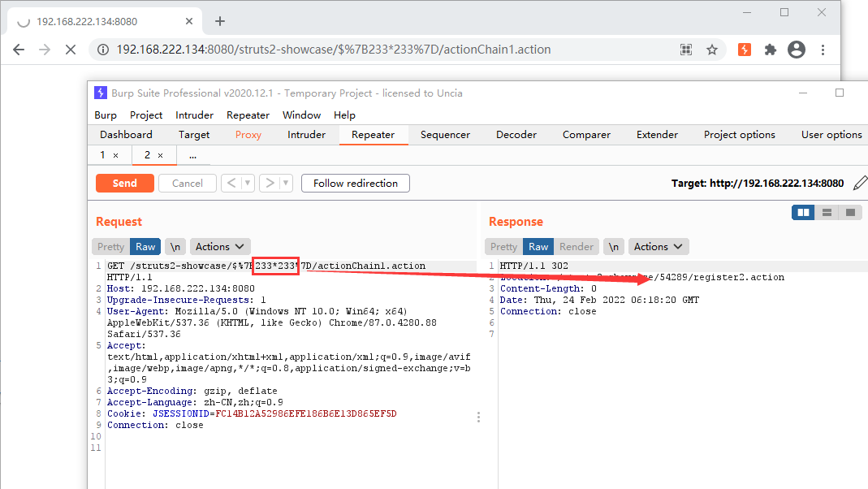View site information icon in address bar
The width and height of the screenshot is (868, 489).
103,50
